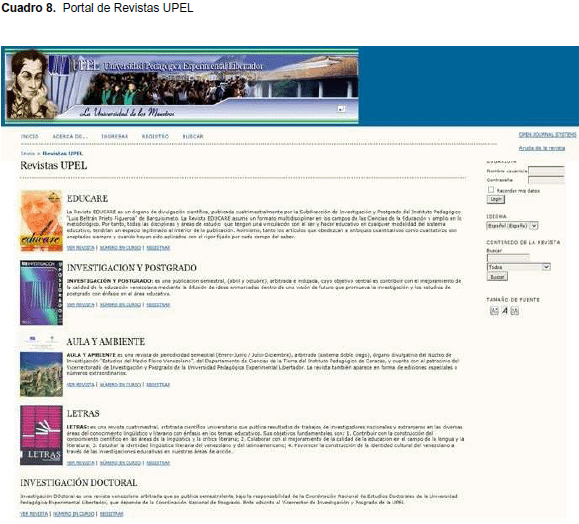Click Investigación Doctoral Registrar link

pyautogui.click(x=112, y=514)
